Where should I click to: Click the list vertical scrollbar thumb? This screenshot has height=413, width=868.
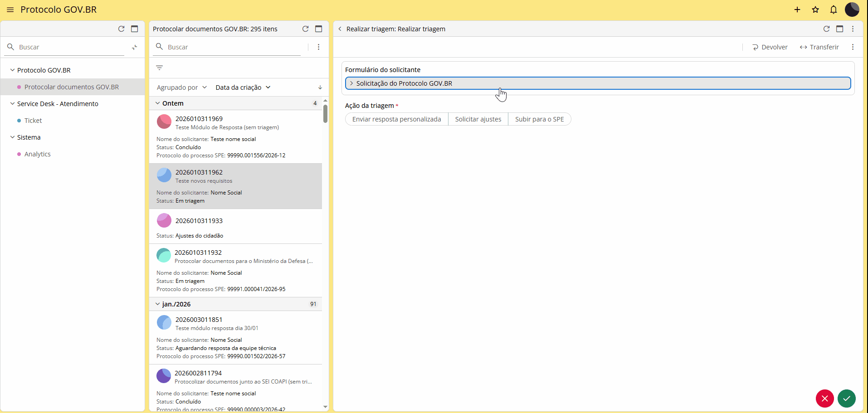point(325,113)
